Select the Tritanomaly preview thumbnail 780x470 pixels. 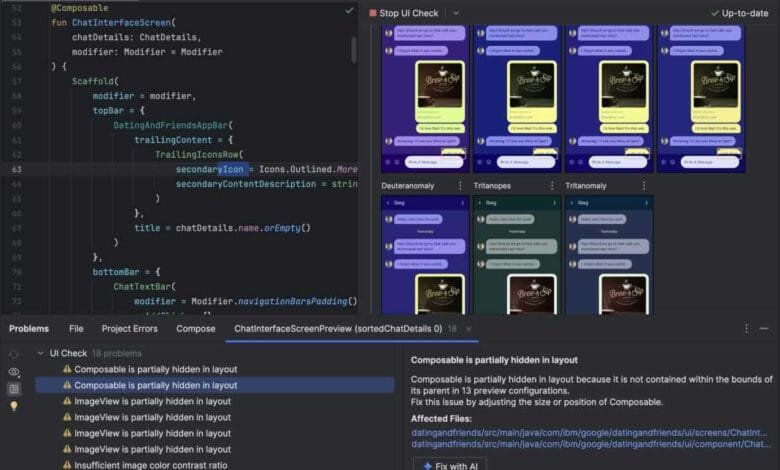point(609,255)
